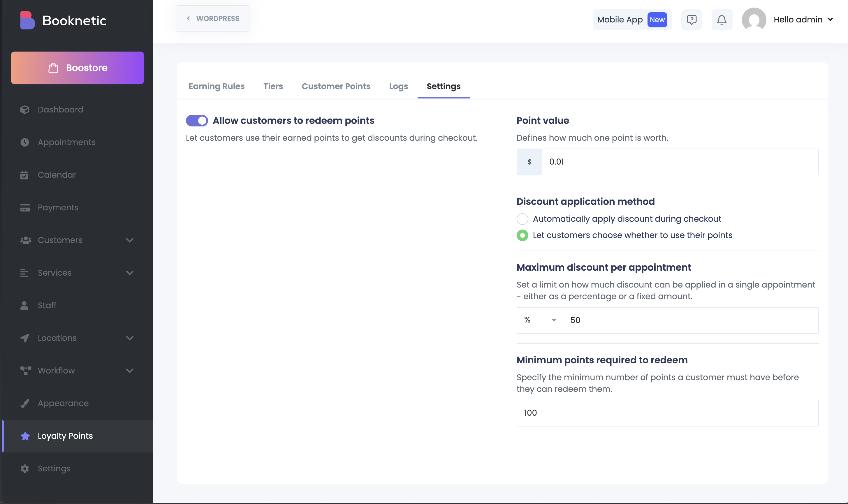Click the Payments card icon

click(x=25, y=207)
